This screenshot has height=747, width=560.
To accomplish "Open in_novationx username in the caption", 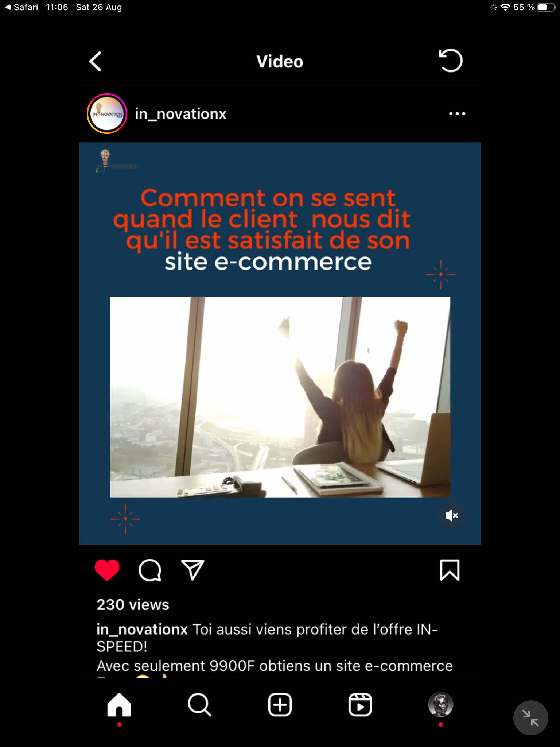I will point(142,630).
